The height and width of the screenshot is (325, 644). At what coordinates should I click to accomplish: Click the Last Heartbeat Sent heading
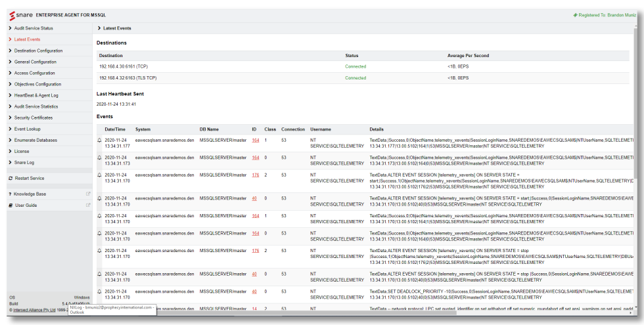(120, 94)
